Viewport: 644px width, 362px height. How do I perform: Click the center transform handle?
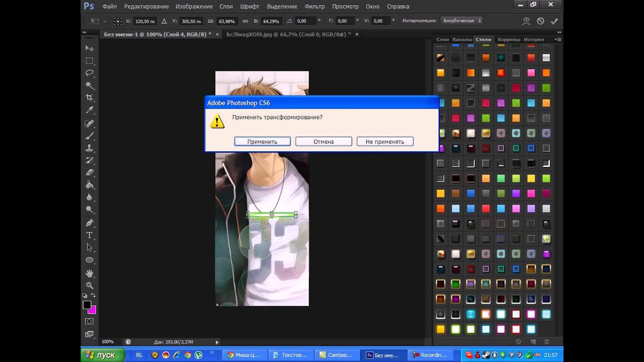272,215
